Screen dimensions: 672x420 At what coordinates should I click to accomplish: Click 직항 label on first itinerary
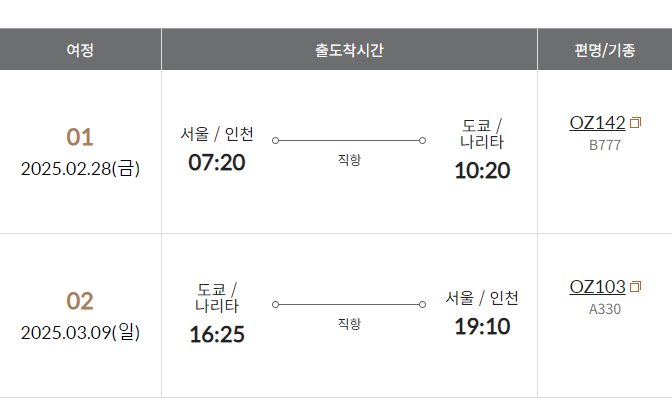pos(349,159)
